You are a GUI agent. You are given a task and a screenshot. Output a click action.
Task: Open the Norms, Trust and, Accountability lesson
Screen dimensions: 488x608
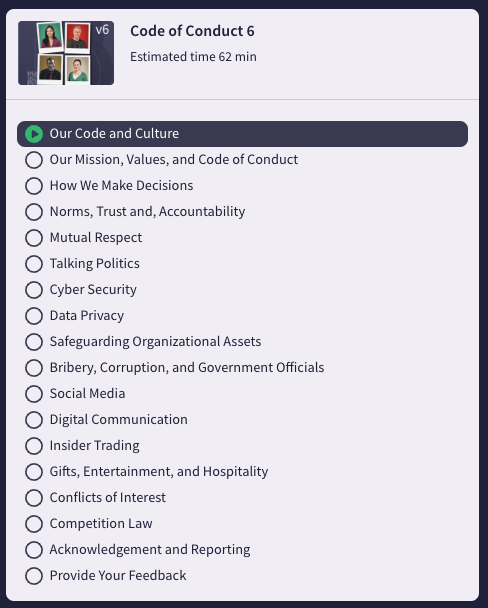tap(242, 212)
